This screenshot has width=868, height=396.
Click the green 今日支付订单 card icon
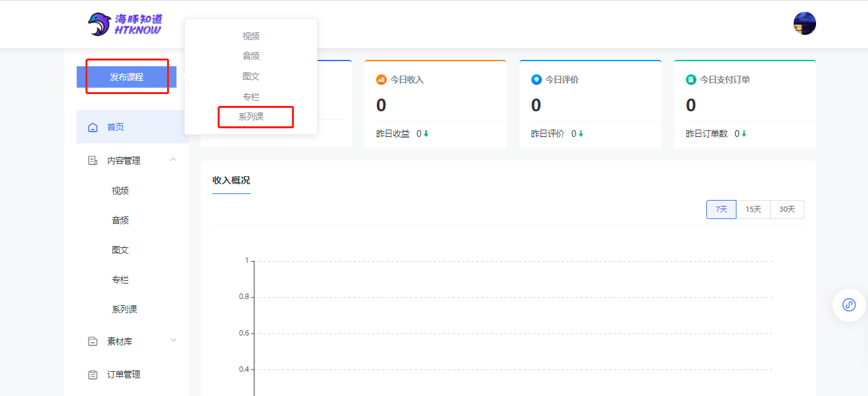tap(691, 80)
